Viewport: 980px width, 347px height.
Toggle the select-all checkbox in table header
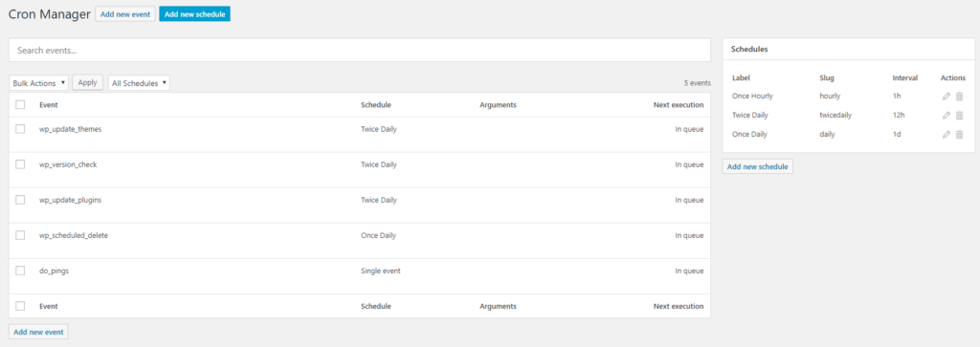tap(20, 104)
